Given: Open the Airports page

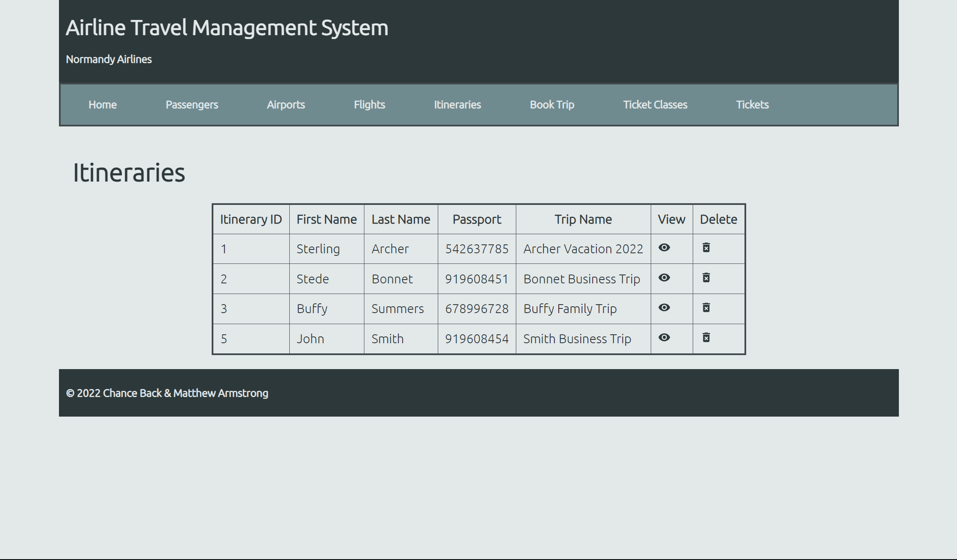Looking at the screenshot, I should point(286,105).
